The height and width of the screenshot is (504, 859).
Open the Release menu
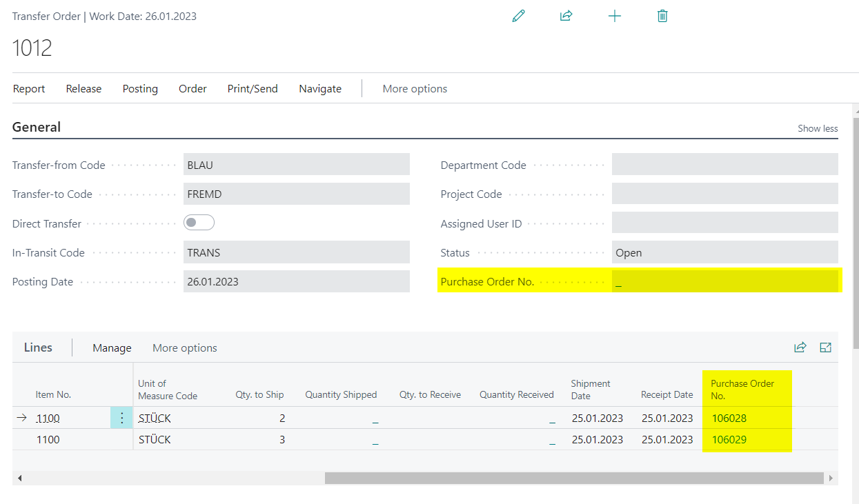(x=83, y=88)
